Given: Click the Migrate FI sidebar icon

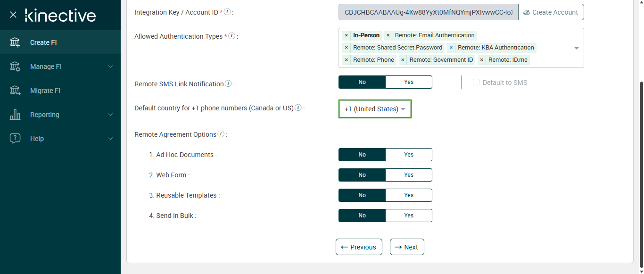Looking at the screenshot, I should pyautogui.click(x=15, y=91).
